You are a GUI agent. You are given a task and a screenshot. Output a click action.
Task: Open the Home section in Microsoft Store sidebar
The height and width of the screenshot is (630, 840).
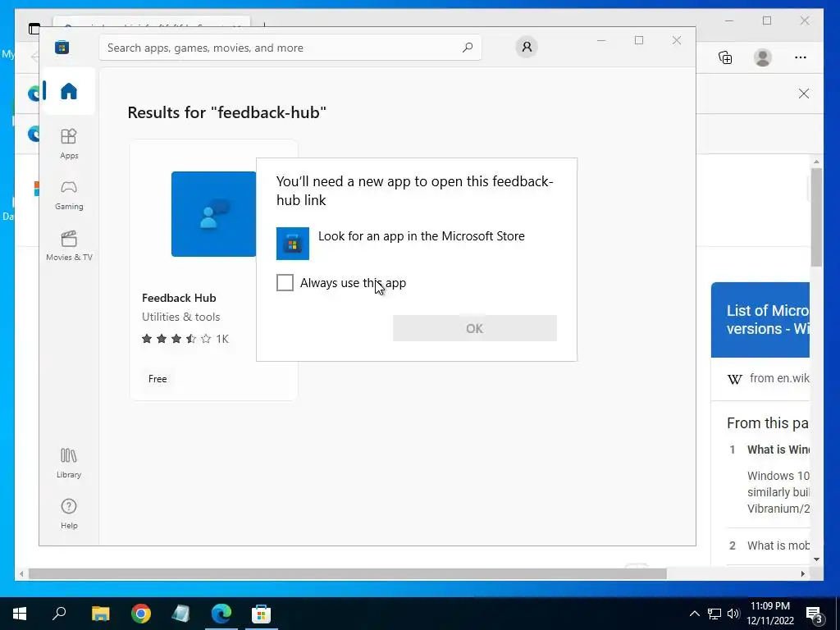[69, 91]
